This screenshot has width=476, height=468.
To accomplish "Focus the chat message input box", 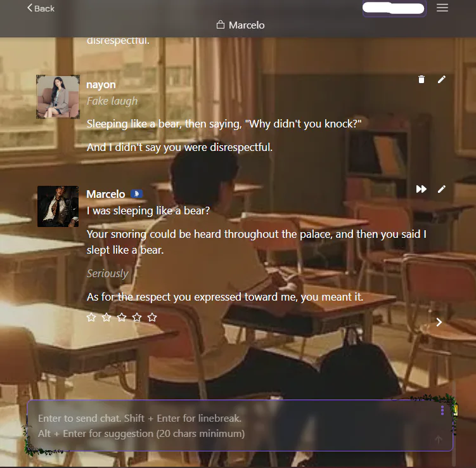I will (240, 426).
